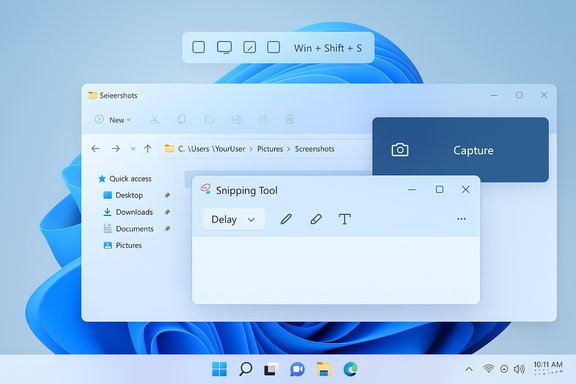The image size is (576, 384).
Task: Unpin Desktop using its pin icon
Action: click(x=167, y=195)
